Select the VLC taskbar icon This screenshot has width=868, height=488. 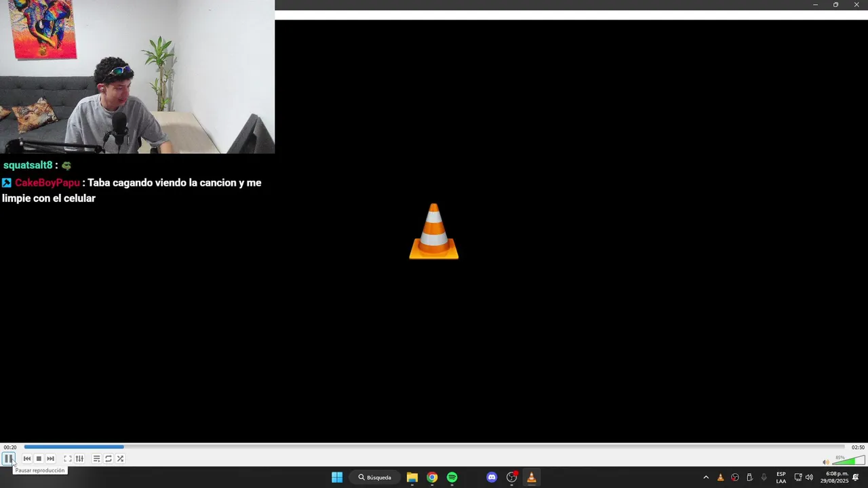(x=532, y=477)
